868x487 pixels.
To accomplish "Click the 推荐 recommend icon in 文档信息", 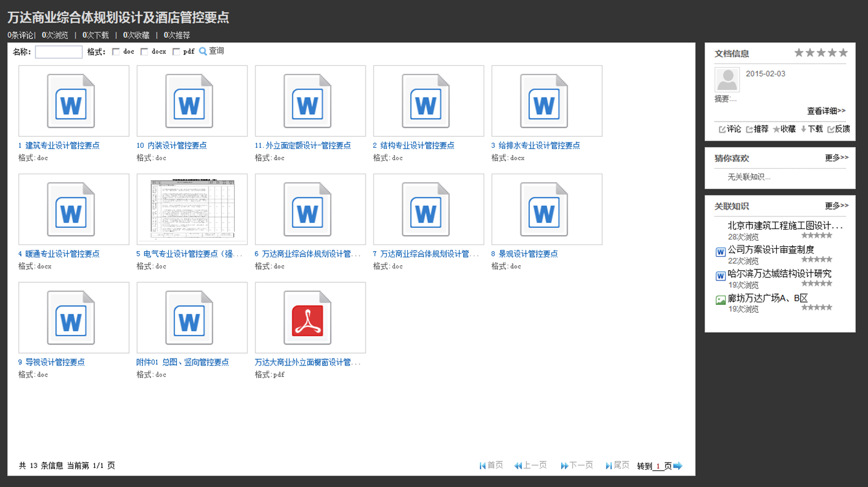I will [x=749, y=130].
